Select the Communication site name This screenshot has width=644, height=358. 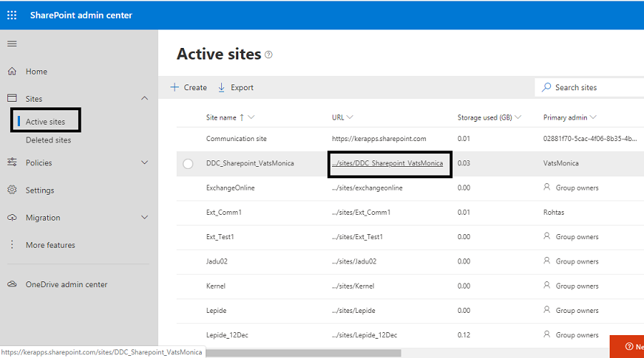pyautogui.click(x=236, y=139)
